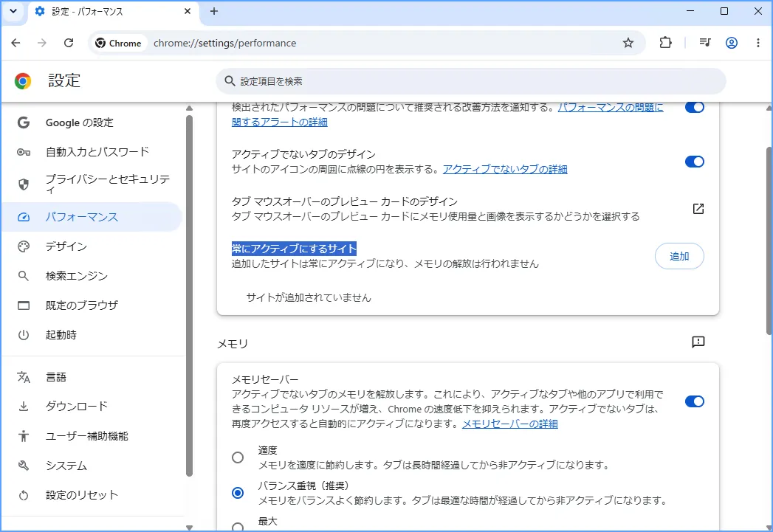Image resolution: width=773 pixels, height=532 pixels.
Task: Open アクティブでないタブの詳細 link
Action: click(x=505, y=169)
